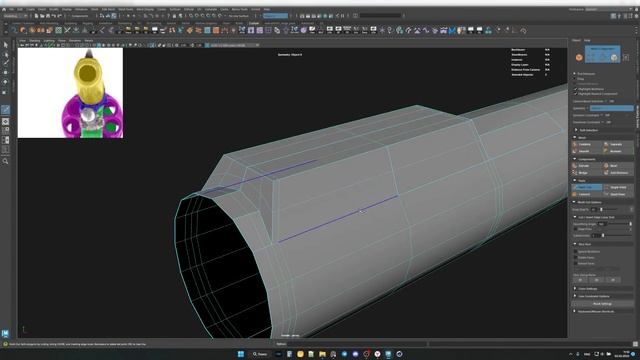Toggle Highlight Backfaces checkbox
640x360 pixels.
coord(576,89)
